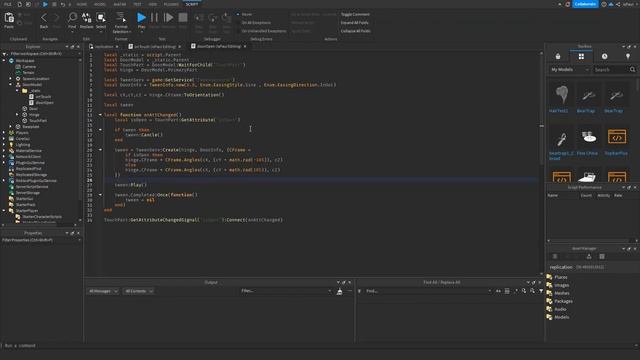640x360 pixels.
Task: Expand the Players service node
Action: [4, 133]
